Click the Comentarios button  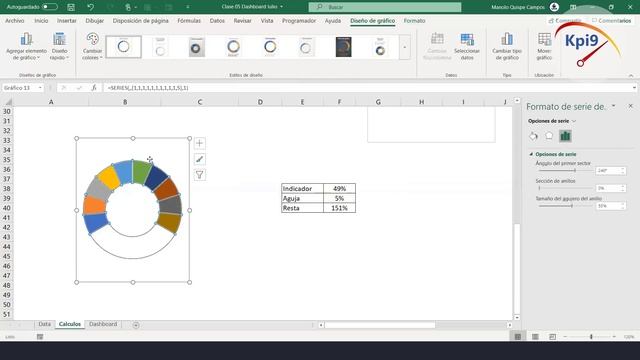611,20
